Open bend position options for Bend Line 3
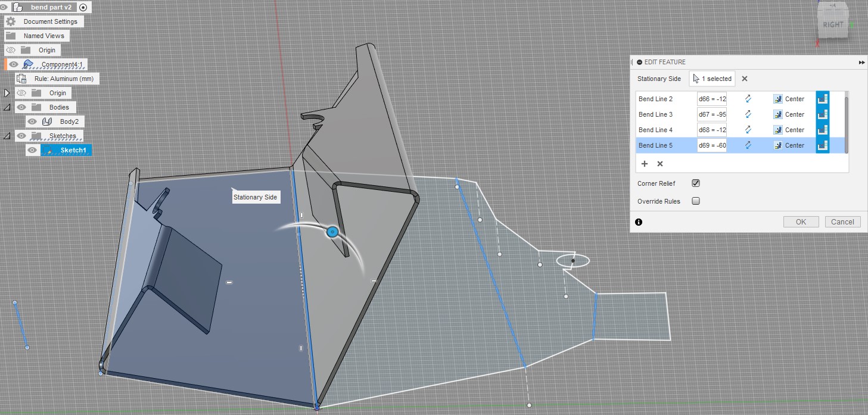Viewport: 868px width, 415px height. click(778, 114)
